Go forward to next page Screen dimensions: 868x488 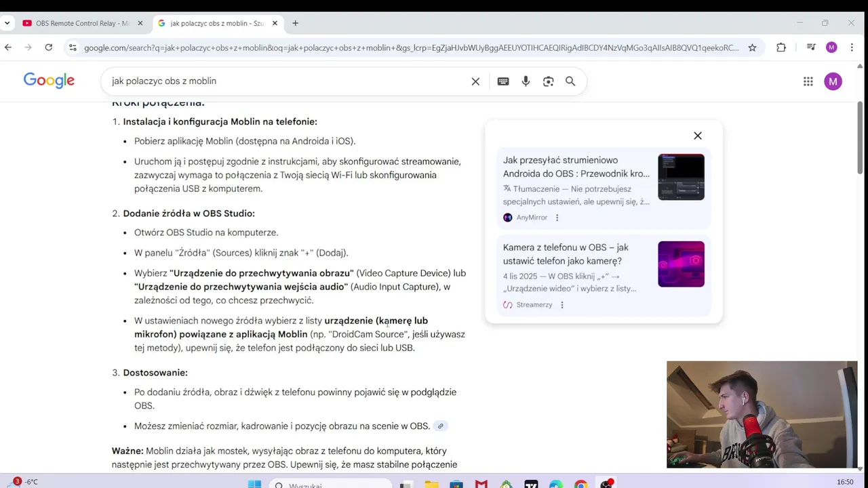[x=28, y=47]
